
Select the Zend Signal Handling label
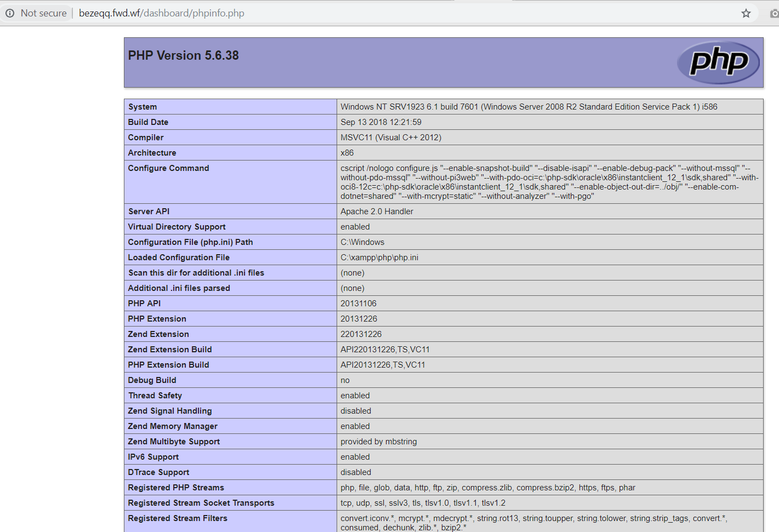point(170,411)
